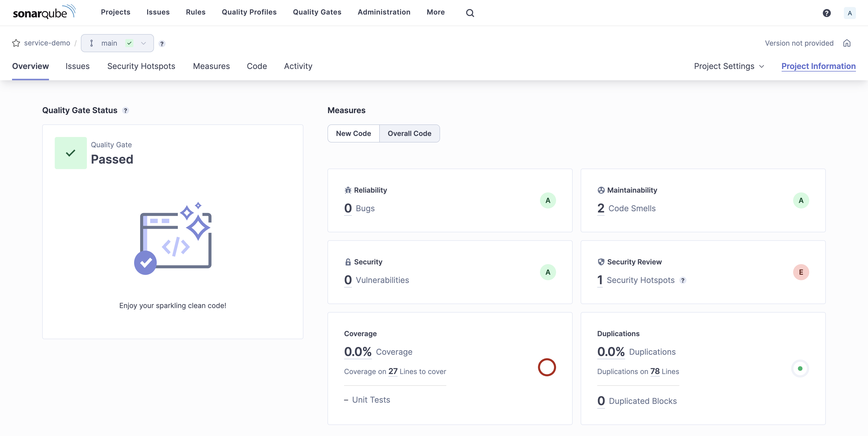Viewport: 868px width, 436px height.
Task: Expand the main branch dropdown
Action: 143,43
